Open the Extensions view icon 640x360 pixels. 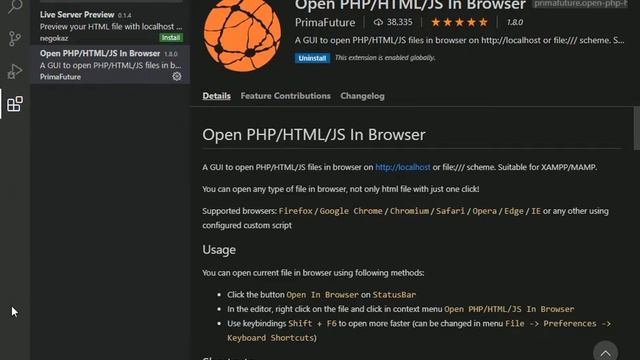point(15,104)
